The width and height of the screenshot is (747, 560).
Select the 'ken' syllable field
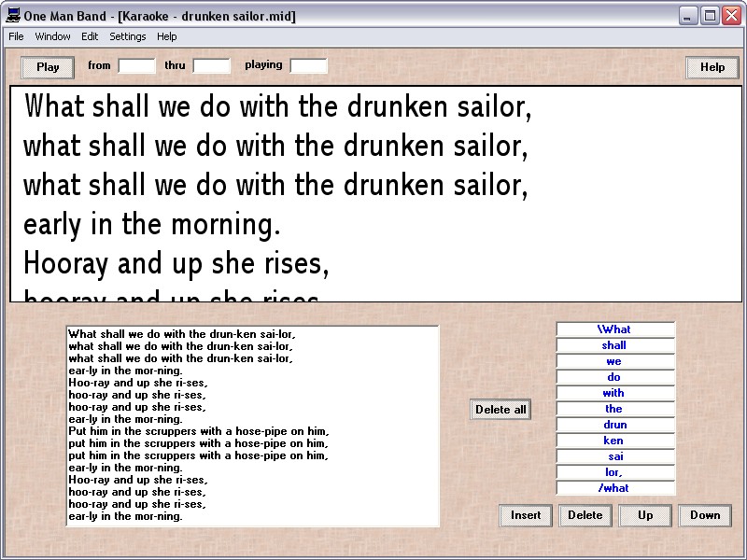pos(615,441)
